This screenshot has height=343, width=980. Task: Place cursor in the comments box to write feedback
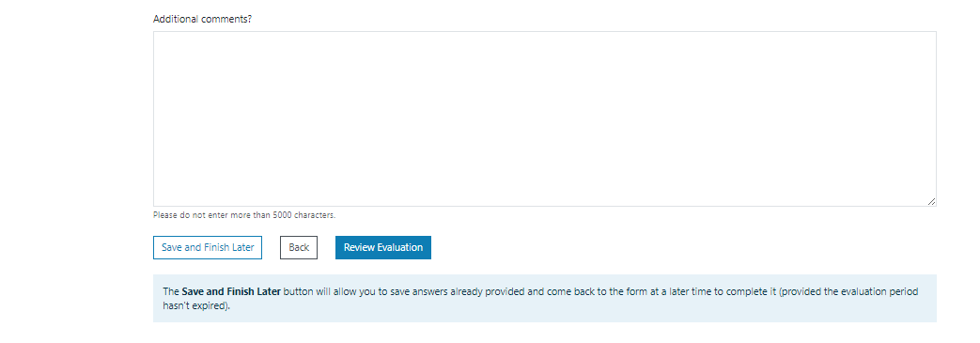[544, 118]
